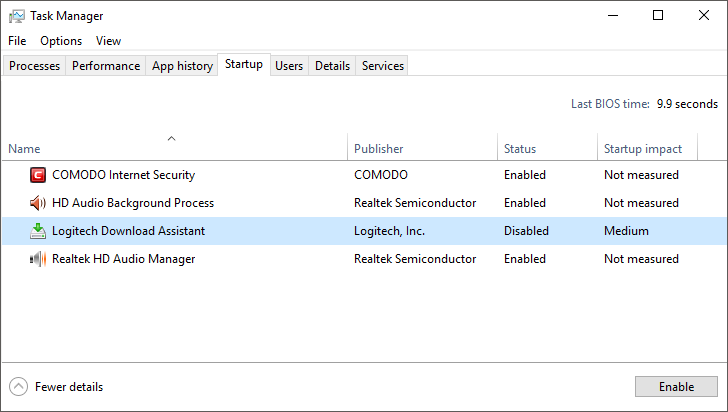Select the Realtek HD Audio Manager name

[124, 259]
